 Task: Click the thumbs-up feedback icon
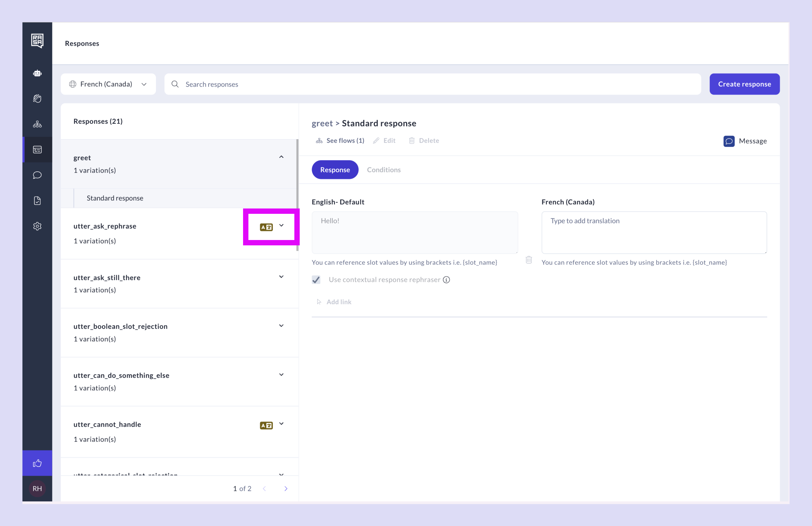tap(37, 463)
